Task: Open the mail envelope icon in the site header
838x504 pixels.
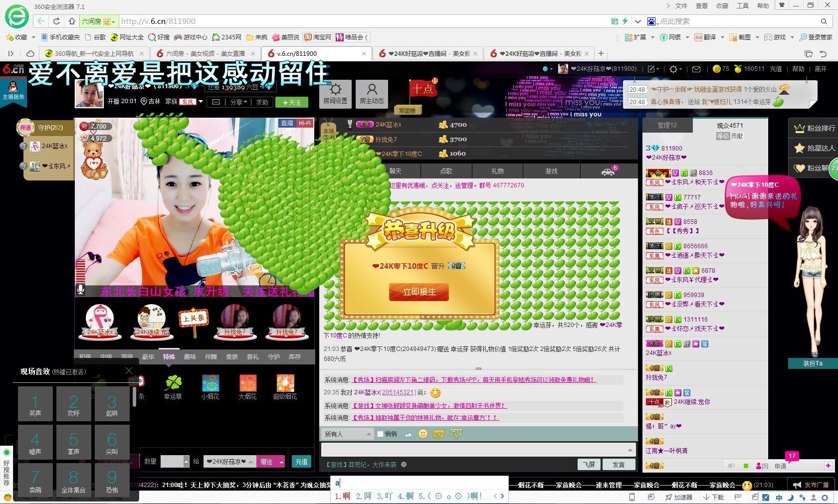Action: [696, 69]
